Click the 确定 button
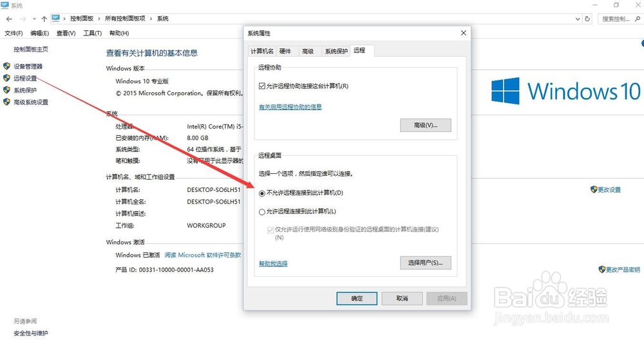Image resolution: width=644 pixels, height=340 pixels. [357, 299]
